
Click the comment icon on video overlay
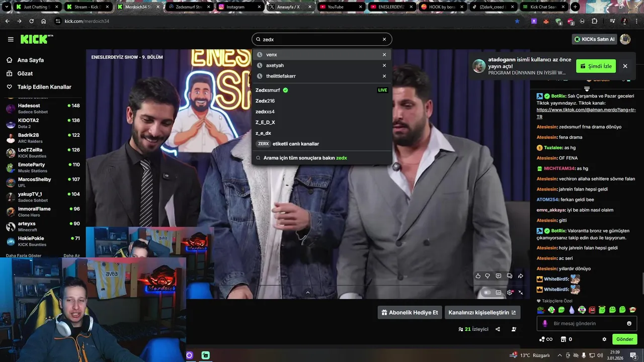click(499, 276)
